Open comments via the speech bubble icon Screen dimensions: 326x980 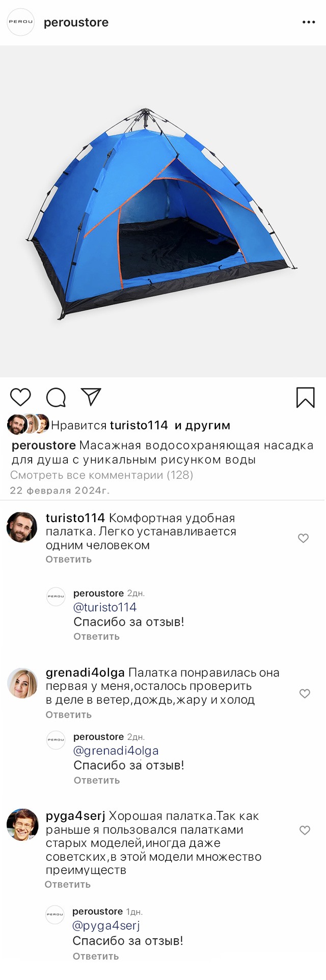click(56, 397)
